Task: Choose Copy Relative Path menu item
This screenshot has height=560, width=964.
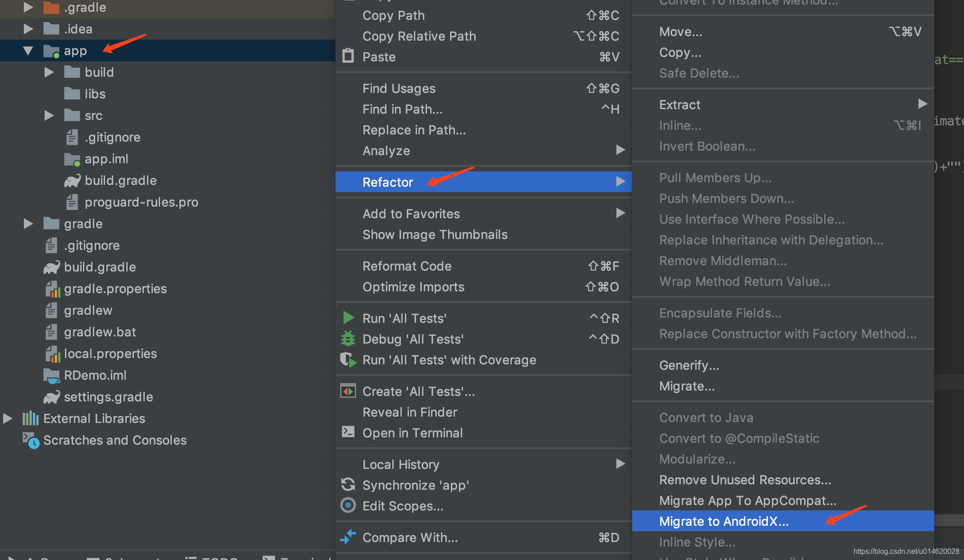Action: pos(483,36)
